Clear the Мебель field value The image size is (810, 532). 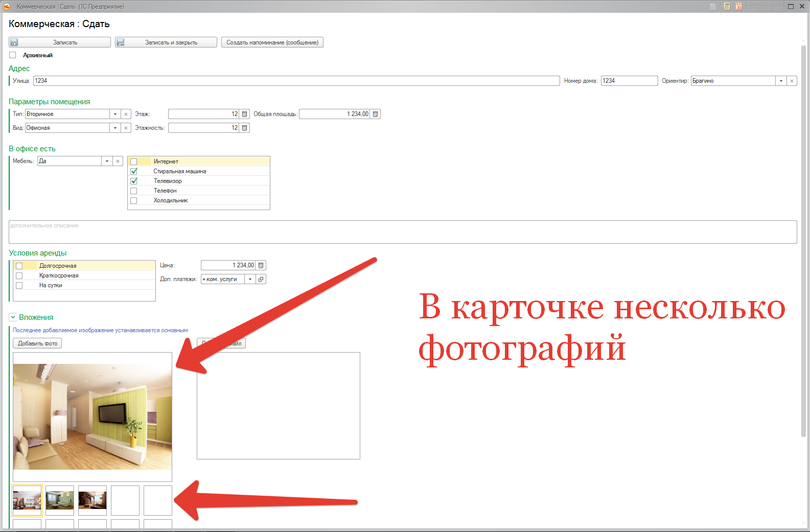[118, 161]
